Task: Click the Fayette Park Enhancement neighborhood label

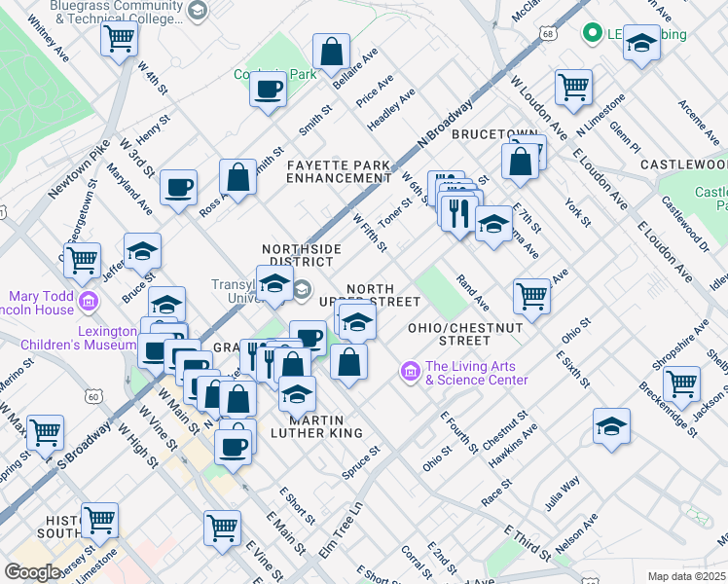Action: (x=339, y=171)
